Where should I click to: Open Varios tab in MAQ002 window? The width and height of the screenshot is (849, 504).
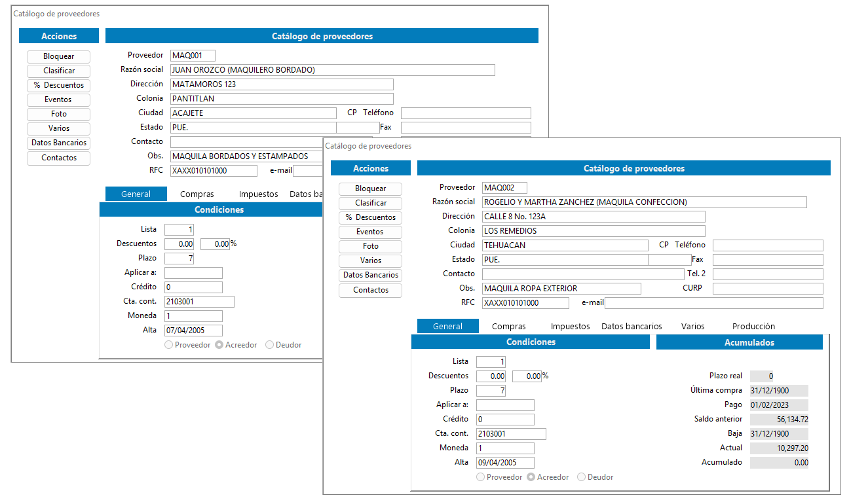click(692, 326)
